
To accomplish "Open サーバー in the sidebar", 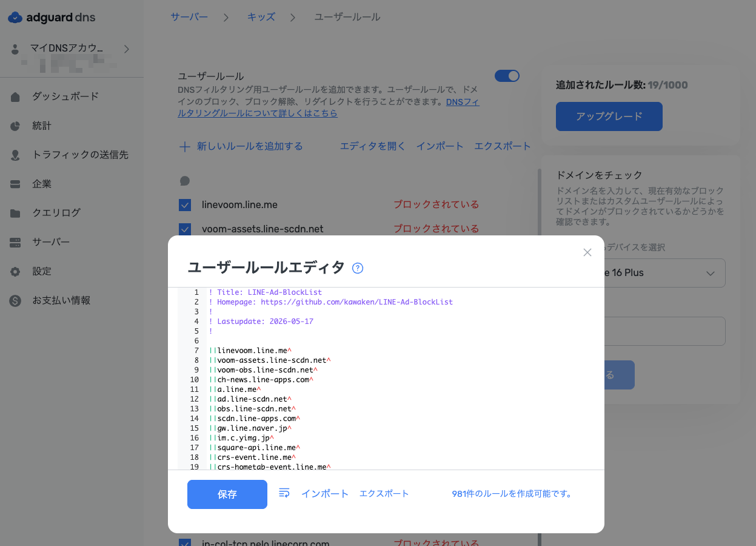I will pyautogui.click(x=51, y=242).
